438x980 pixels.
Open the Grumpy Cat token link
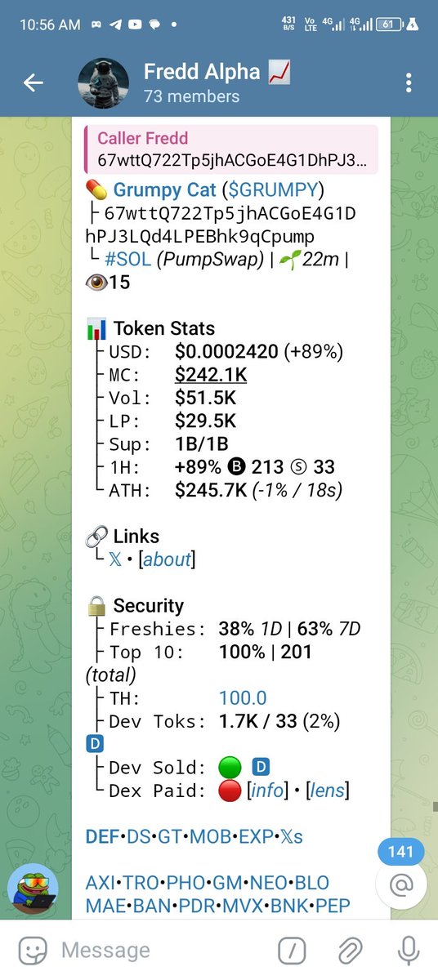(165, 190)
